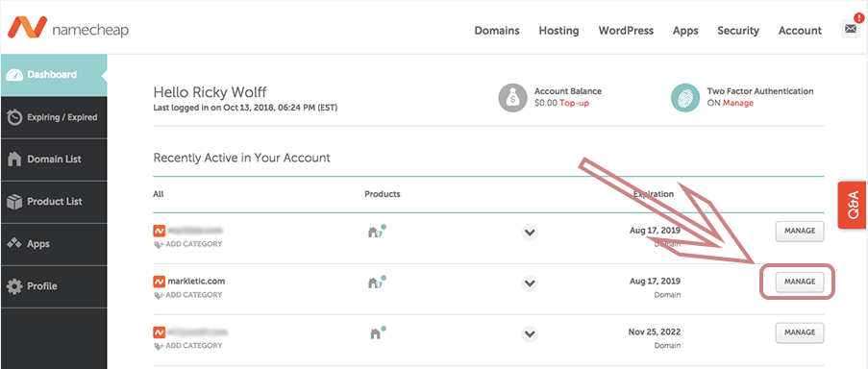Open the Account menu

click(x=800, y=31)
